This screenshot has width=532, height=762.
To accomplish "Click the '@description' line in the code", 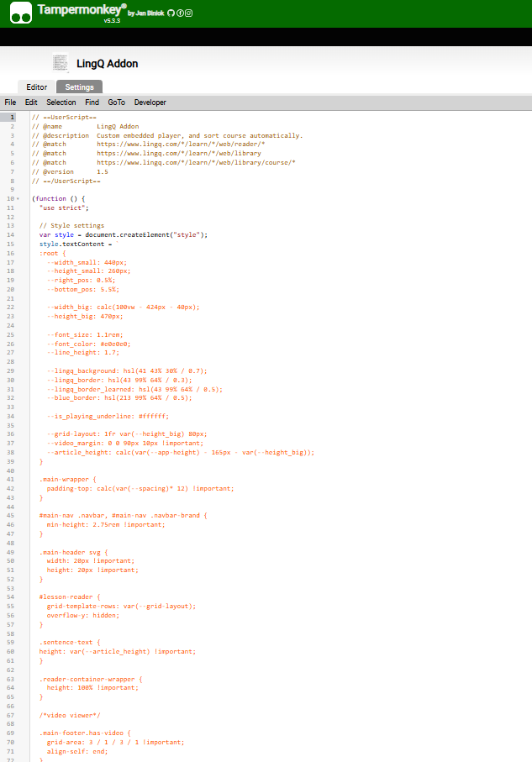I will (167, 135).
